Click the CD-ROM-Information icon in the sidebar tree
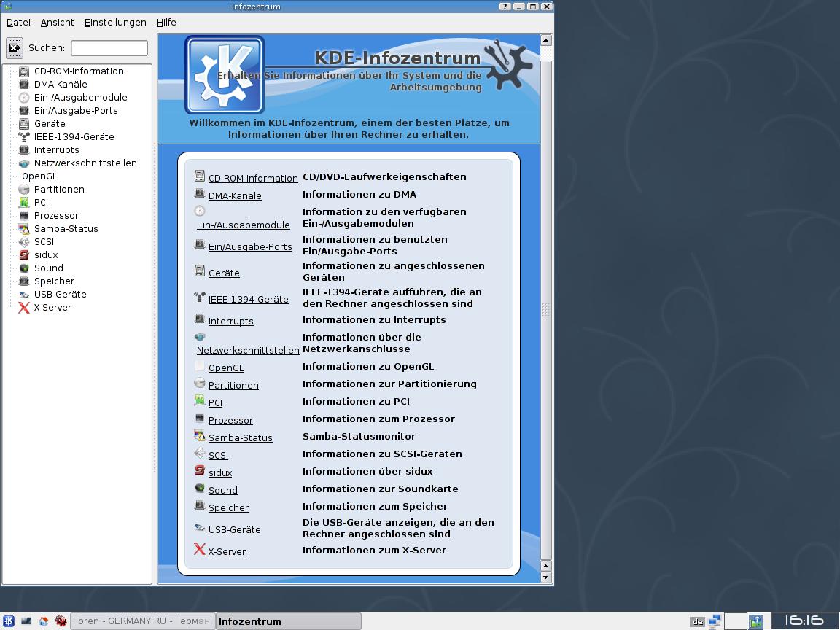 click(x=23, y=71)
